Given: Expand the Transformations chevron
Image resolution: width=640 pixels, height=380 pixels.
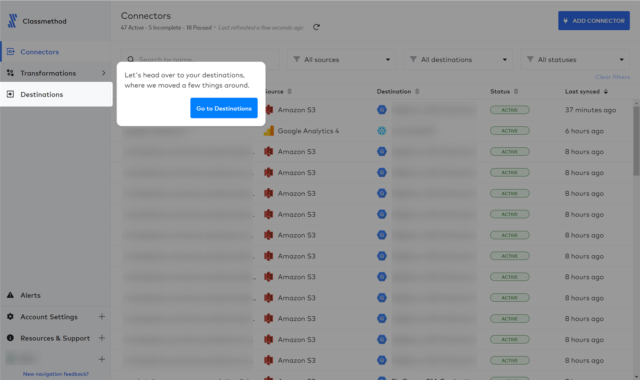Looking at the screenshot, I should (x=104, y=73).
